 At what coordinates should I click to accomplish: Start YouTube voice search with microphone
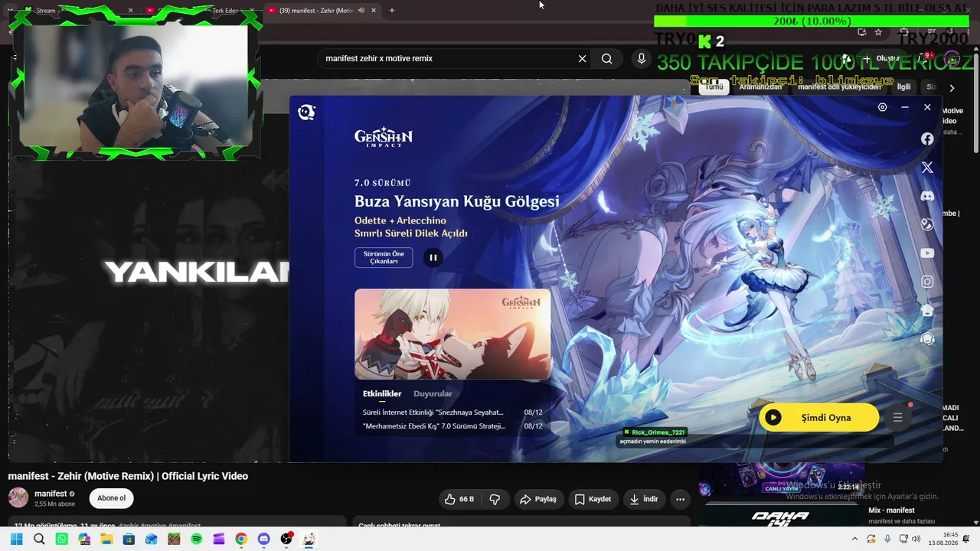click(642, 59)
